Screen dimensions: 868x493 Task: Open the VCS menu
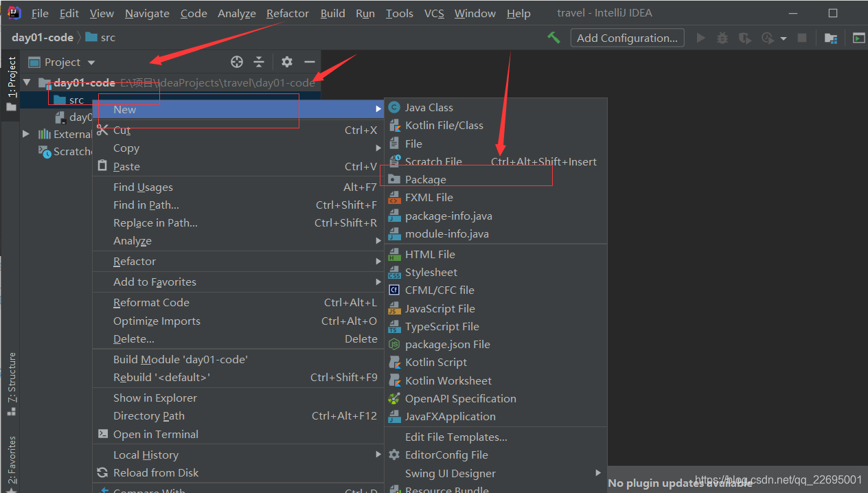[434, 13]
